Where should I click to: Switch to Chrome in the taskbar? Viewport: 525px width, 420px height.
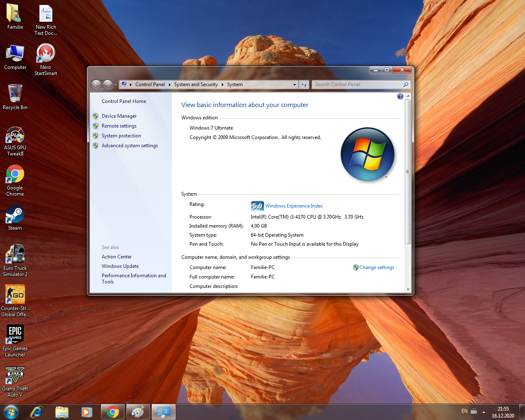pos(112,412)
